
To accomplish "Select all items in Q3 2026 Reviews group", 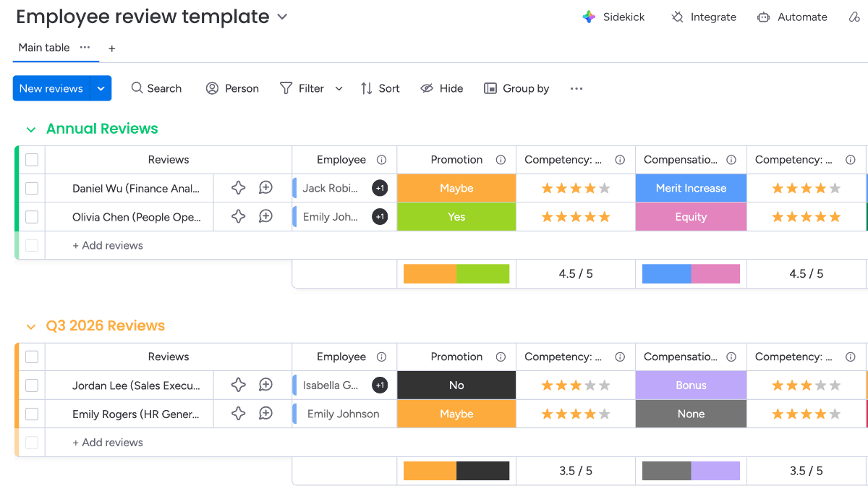I will 31,357.
